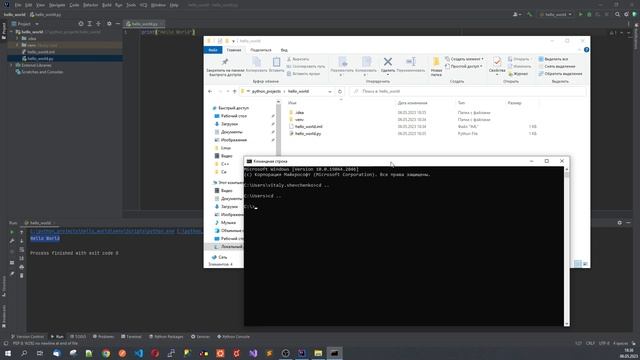
Task: Click the Pin to Quick Access icon
Action: (224, 62)
